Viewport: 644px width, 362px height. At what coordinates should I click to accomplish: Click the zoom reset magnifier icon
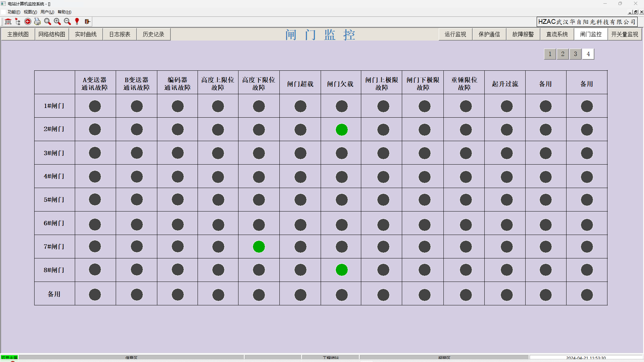[x=48, y=21]
